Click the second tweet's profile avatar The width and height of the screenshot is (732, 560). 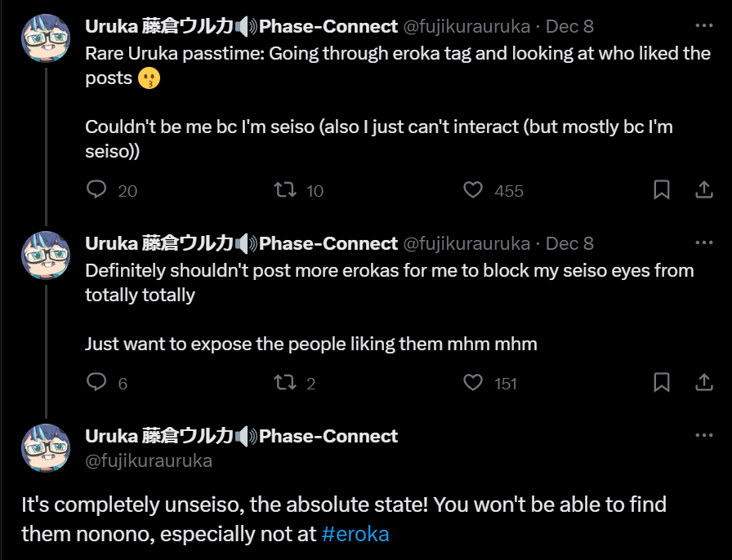[x=44, y=256]
